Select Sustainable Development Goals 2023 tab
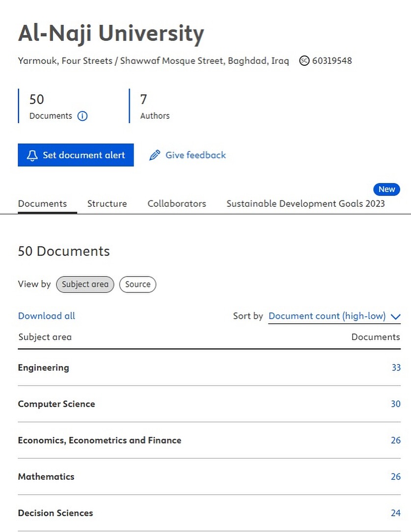 click(x=305, y=203)
